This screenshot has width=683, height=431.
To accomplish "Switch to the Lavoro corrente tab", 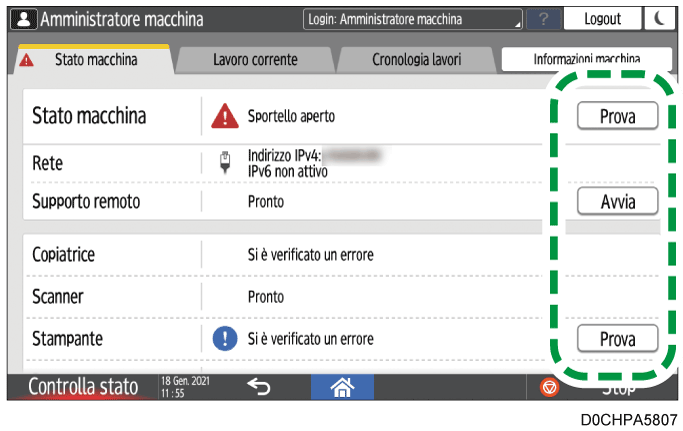I will pyautogui.click(x=255, y=60).
